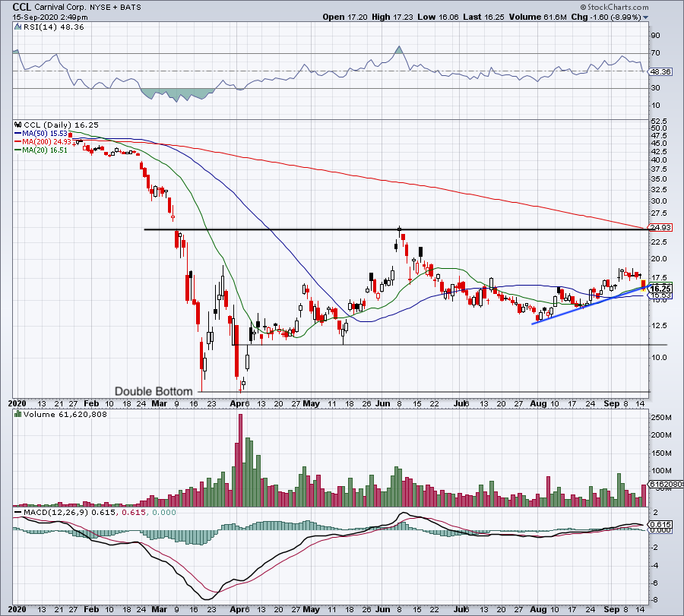
Task: Click the MACD(12,26,9) legend label
Action: click(x=55, y=512)
